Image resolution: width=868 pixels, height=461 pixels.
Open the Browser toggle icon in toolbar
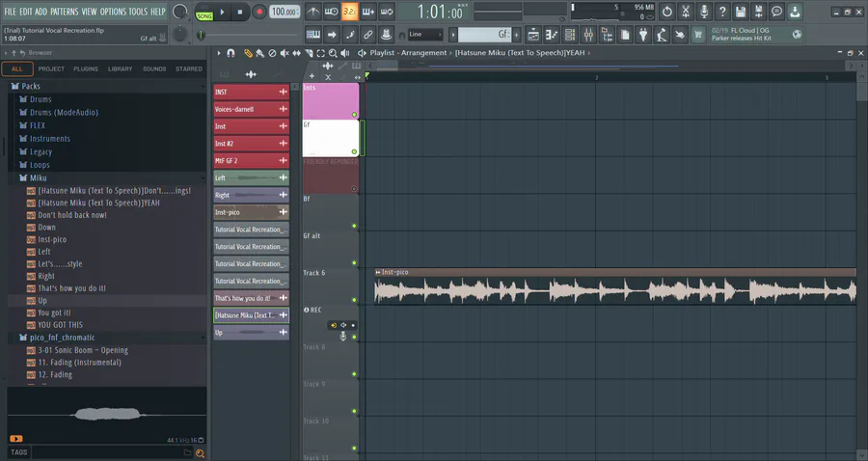pyautogui.click(x=607, y=35)
